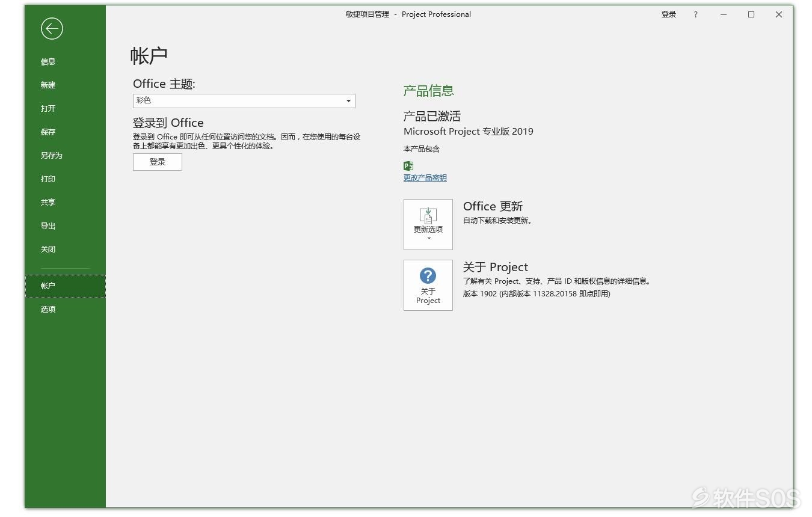Click the 登录 button under 登录到 Office
This screenshot has height=517, width=812.
coord(158,162)
